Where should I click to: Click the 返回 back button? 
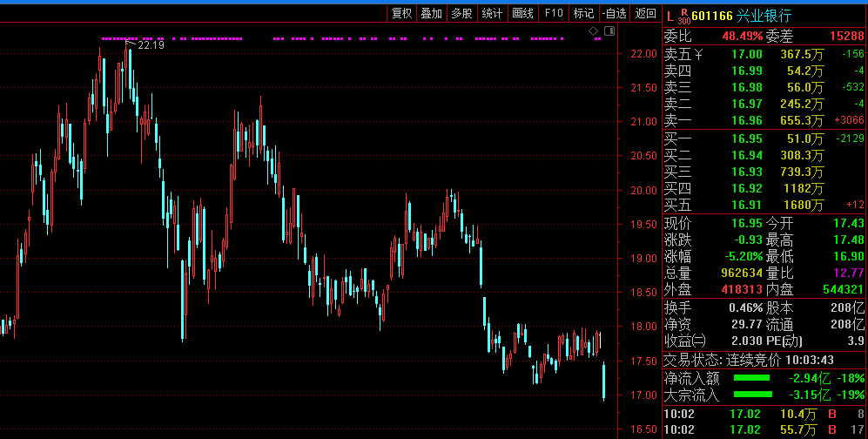(x=645, y=13)
